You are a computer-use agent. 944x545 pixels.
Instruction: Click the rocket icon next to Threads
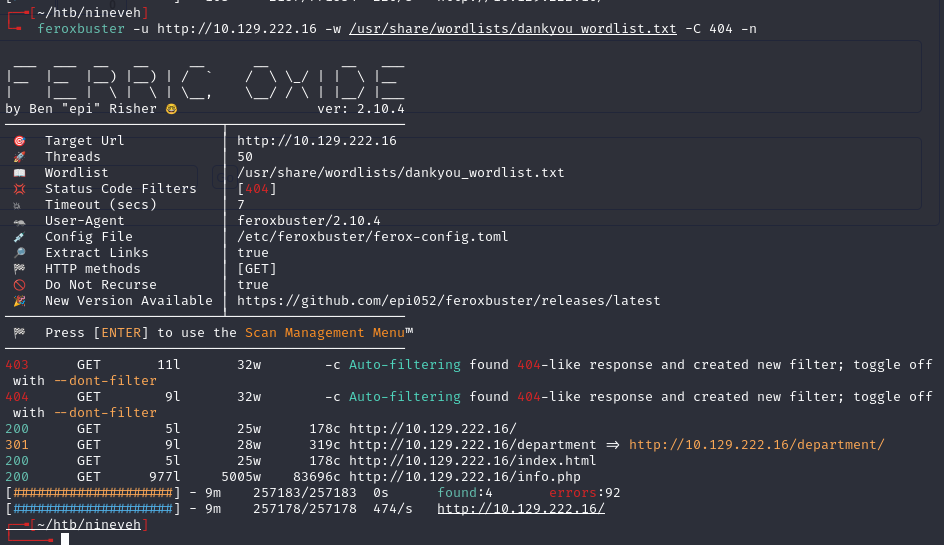(19, 157)
